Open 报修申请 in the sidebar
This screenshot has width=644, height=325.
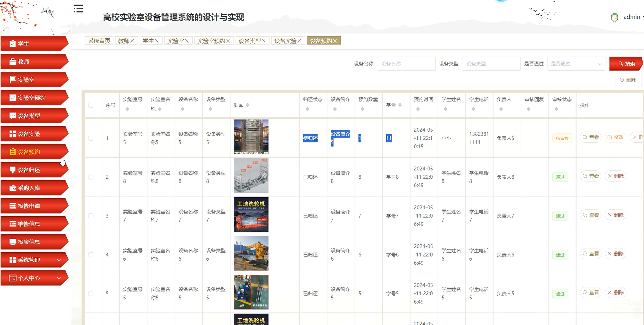coord(35,206)
